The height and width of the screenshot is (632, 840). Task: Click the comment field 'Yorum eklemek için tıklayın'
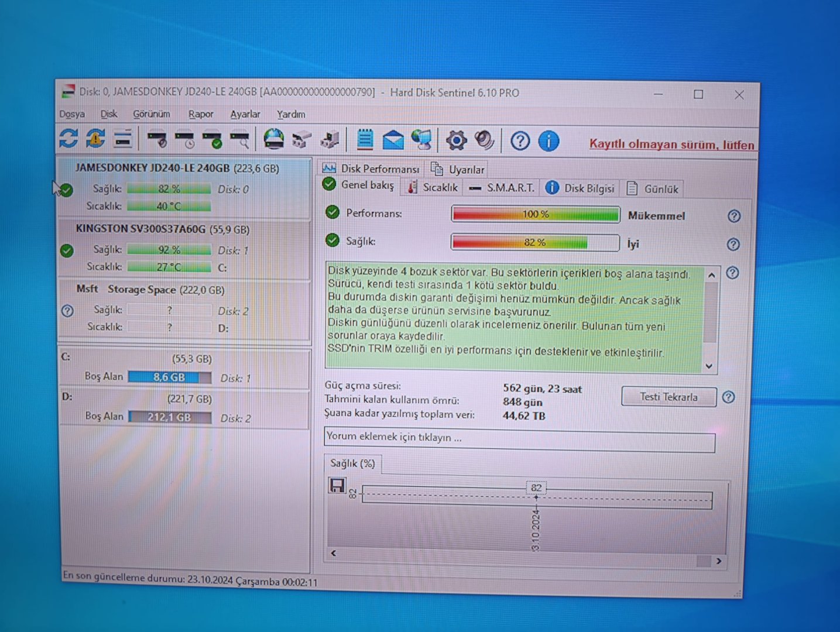click(520, 439)
